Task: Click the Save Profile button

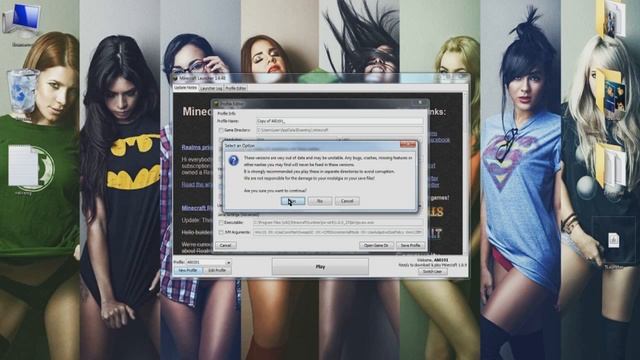Action: click(410, 245)
